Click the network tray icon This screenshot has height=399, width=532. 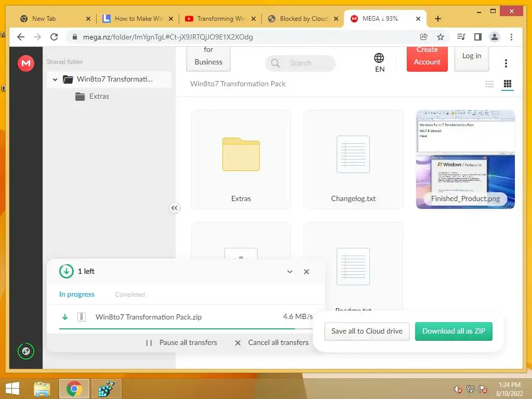click(471, 389)
